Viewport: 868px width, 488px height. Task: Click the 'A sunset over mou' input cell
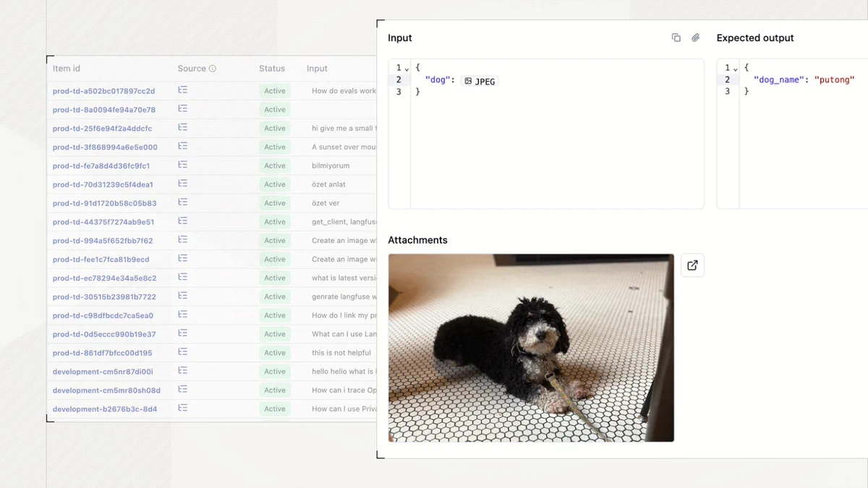[344, 147]
